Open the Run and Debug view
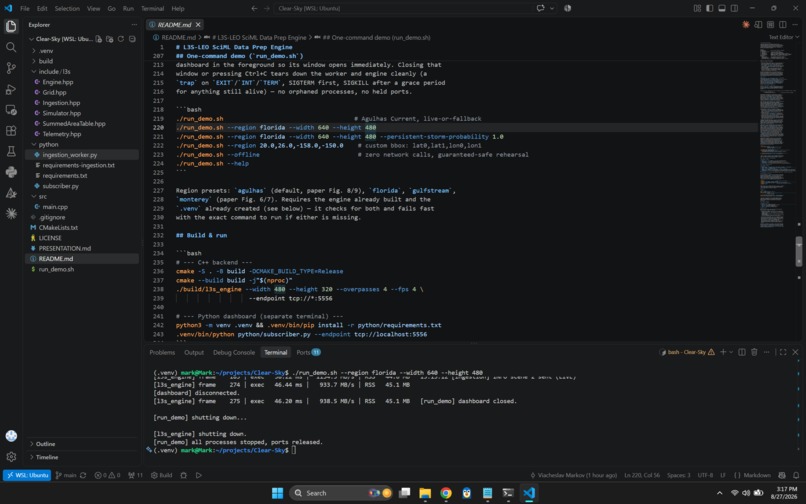 coord(11,89)
